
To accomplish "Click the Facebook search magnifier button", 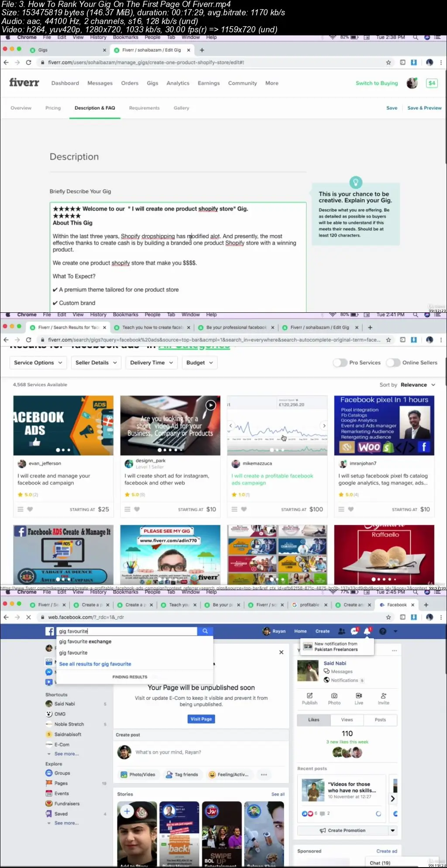I will (x=205, y=631).
